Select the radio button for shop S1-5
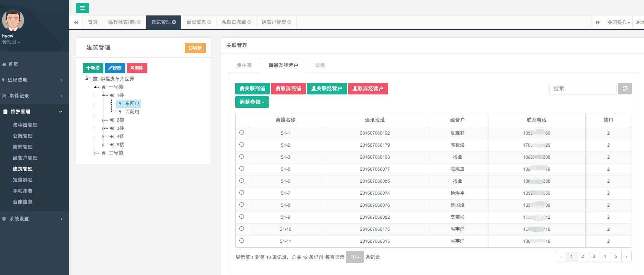 [241, 169]
